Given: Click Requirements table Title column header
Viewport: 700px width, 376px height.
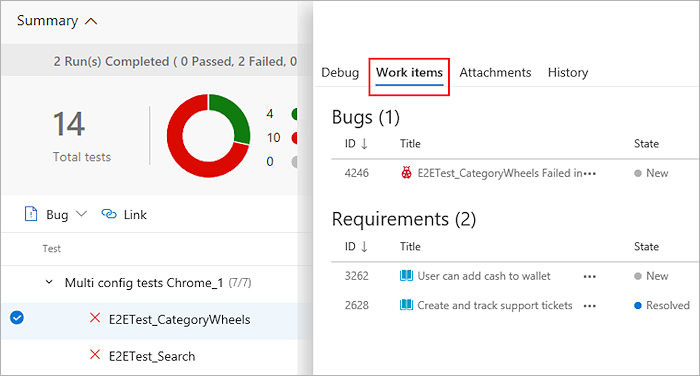Looking at the screenshot, I should [410, 246].
